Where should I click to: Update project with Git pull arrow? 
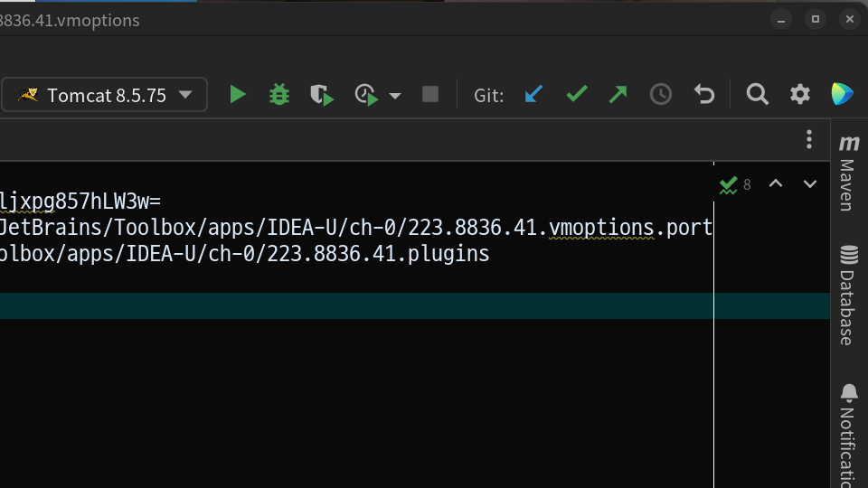(533, 95)
